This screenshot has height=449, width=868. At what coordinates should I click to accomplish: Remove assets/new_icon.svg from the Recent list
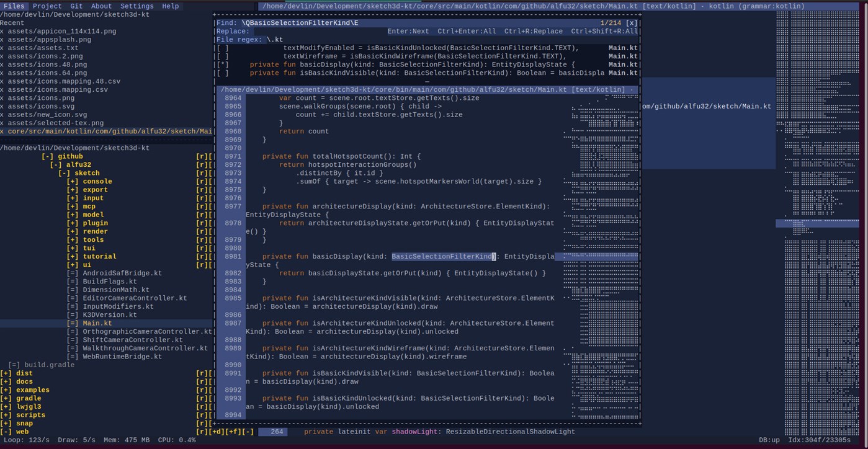point(2,115)
